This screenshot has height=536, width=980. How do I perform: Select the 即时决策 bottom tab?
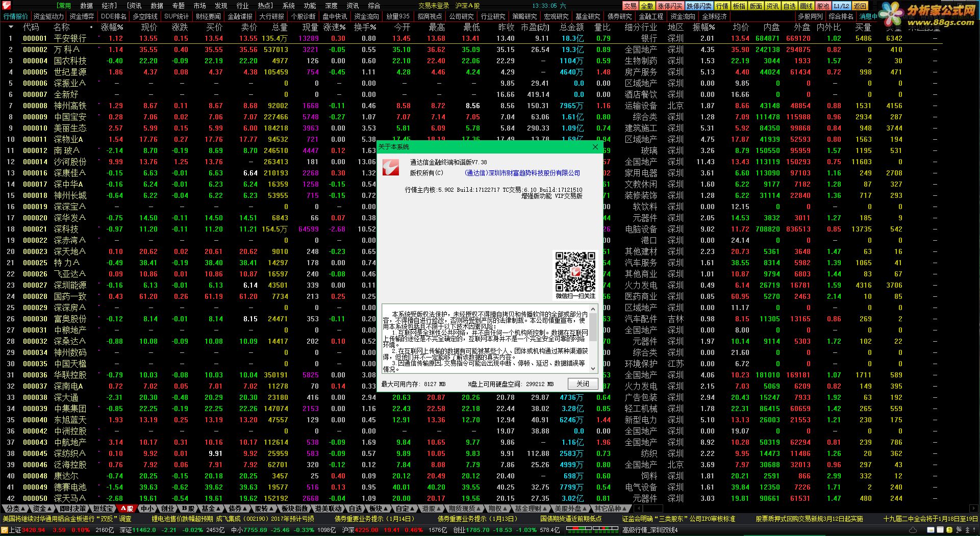tap(72, 508)
